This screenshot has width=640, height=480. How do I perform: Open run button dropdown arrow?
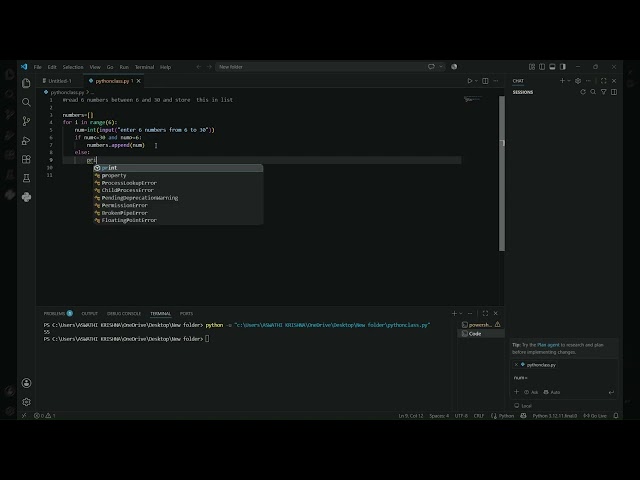coord(476,81)
